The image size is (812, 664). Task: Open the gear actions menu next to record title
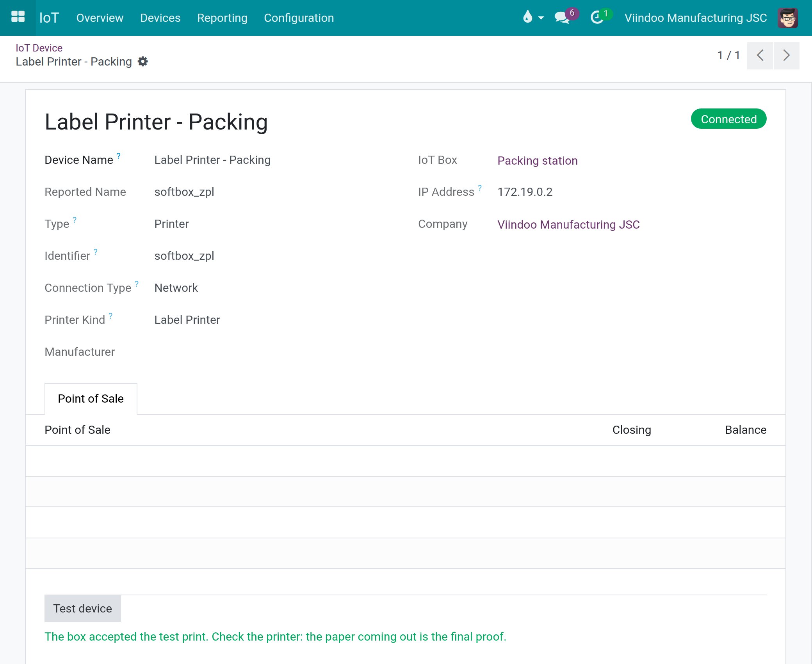point(143,62)
